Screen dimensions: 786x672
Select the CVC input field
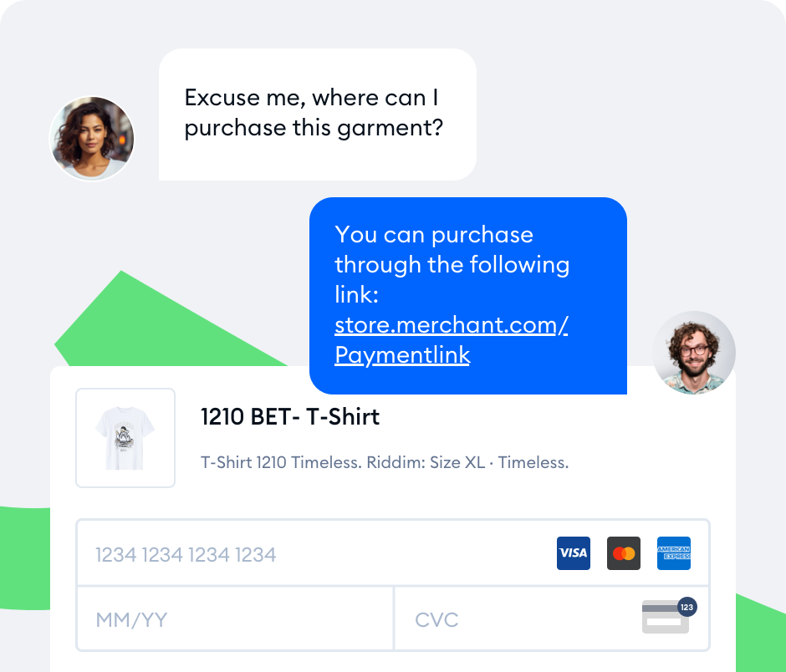point(518,619)
